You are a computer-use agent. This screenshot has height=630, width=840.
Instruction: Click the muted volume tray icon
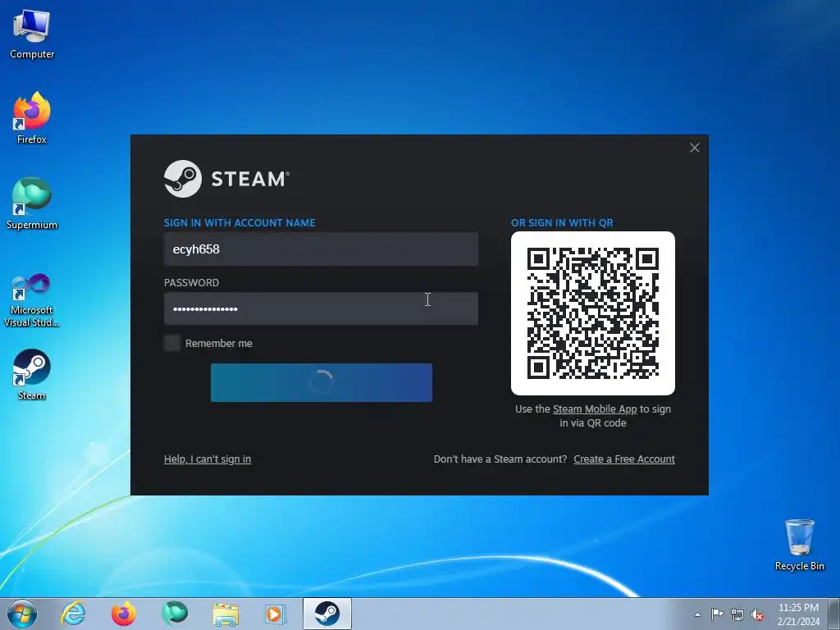pyautogui.click(x=757, y=615)
